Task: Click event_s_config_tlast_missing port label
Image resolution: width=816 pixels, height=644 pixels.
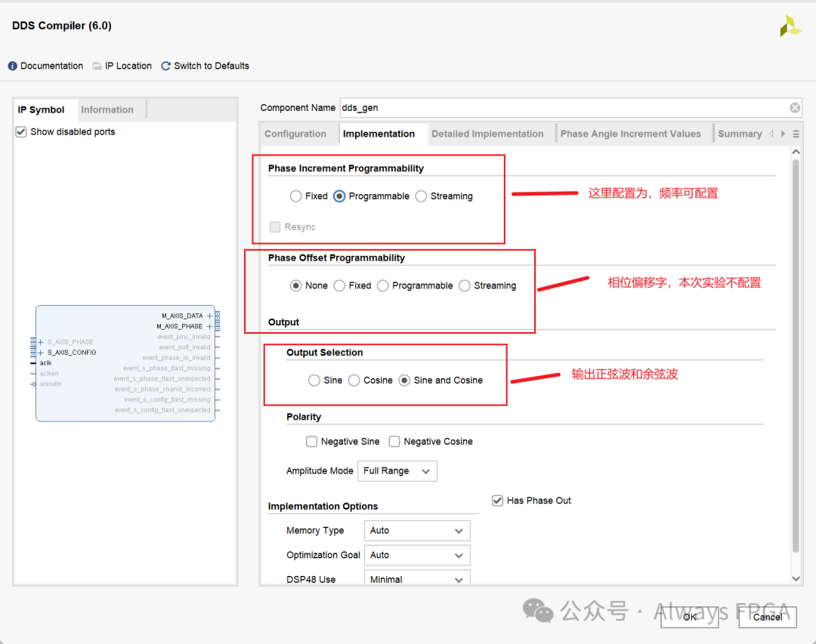Action: [x=167, y=399]
